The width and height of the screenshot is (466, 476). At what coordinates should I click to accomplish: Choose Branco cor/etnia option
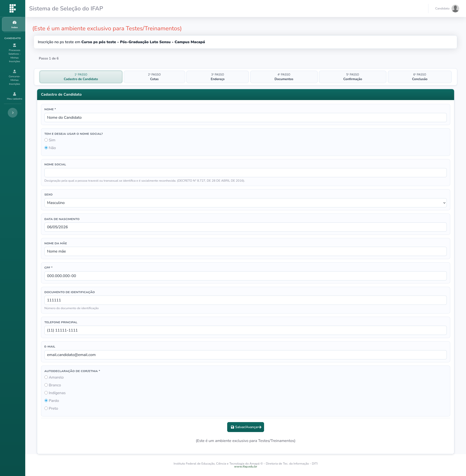(x=46, y=385)
